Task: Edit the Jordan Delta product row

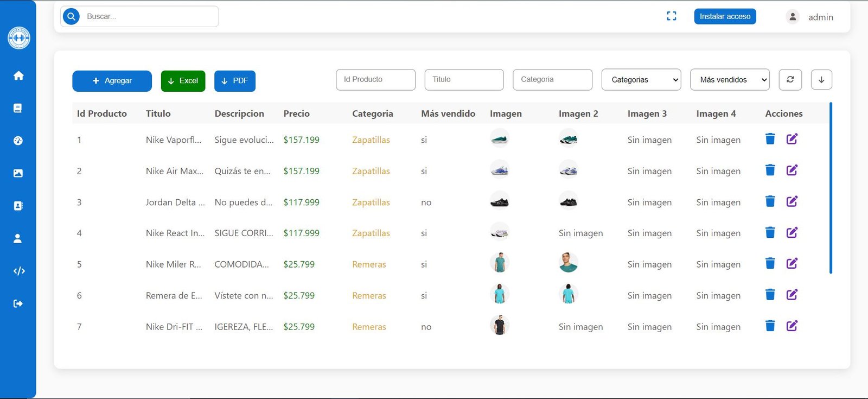Action: [x=792, y=201]
